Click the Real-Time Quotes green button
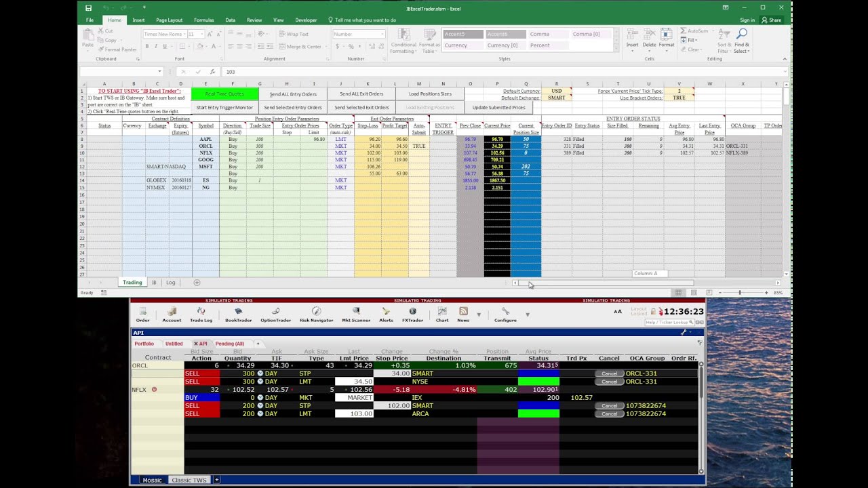The height and width of the screenshot is (488, 868). (224, 94)
